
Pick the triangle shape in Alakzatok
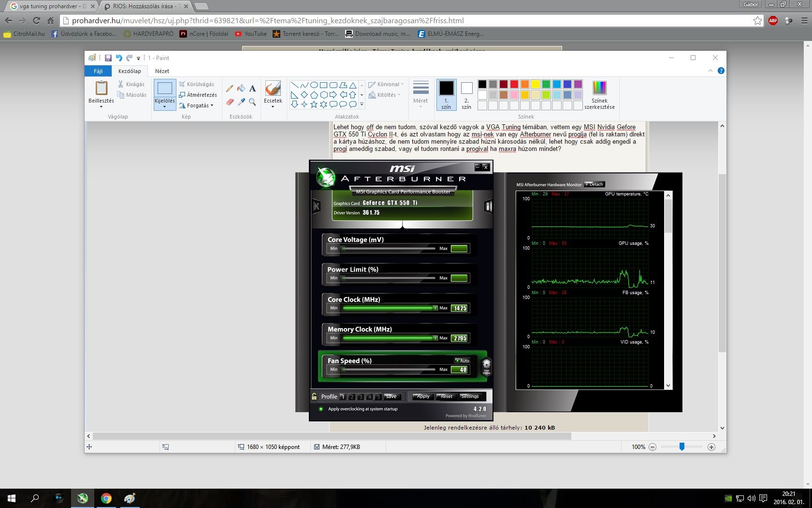click(353, 85)
